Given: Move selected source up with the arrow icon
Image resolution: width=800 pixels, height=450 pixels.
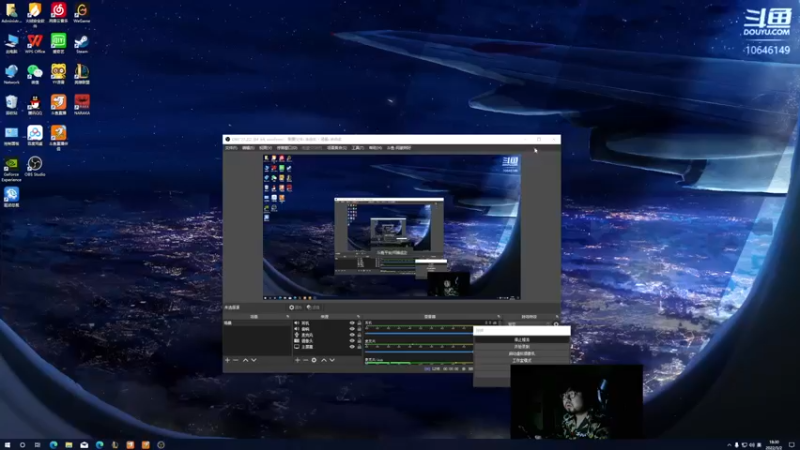Looking at the screenshot, I should (323, 360).
